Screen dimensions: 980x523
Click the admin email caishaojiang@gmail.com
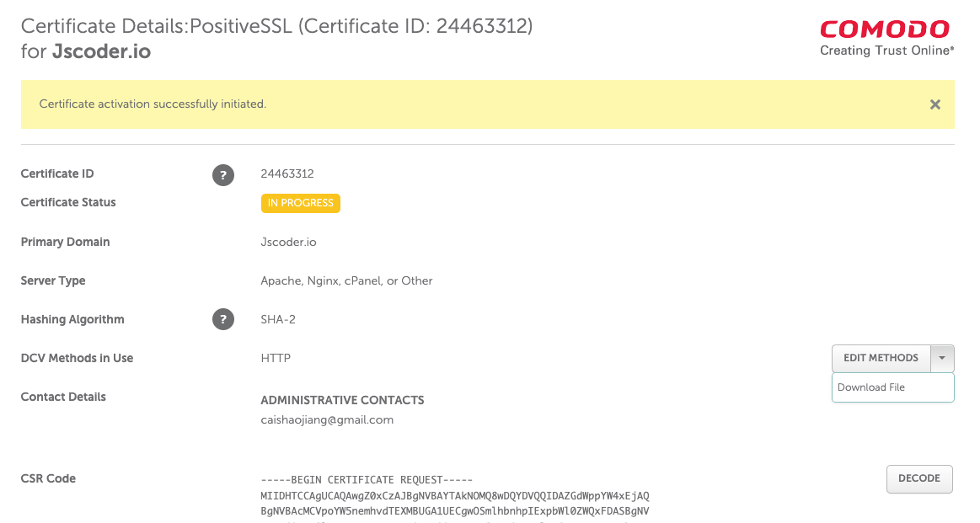(327, 420)
